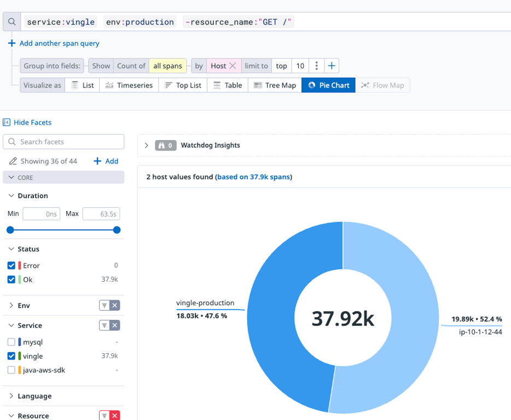This screenshot has width=511, height=420.
Task: Expand the Env facet
Action: coord(11,305)
